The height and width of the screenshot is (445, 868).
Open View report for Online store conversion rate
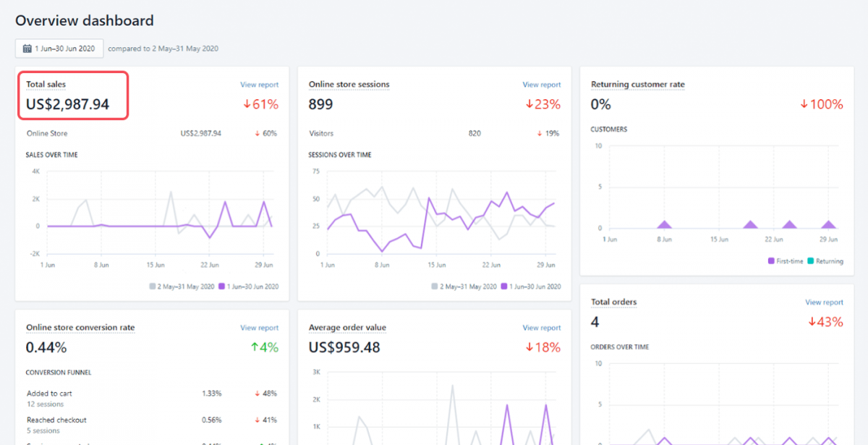pos(259,328)
